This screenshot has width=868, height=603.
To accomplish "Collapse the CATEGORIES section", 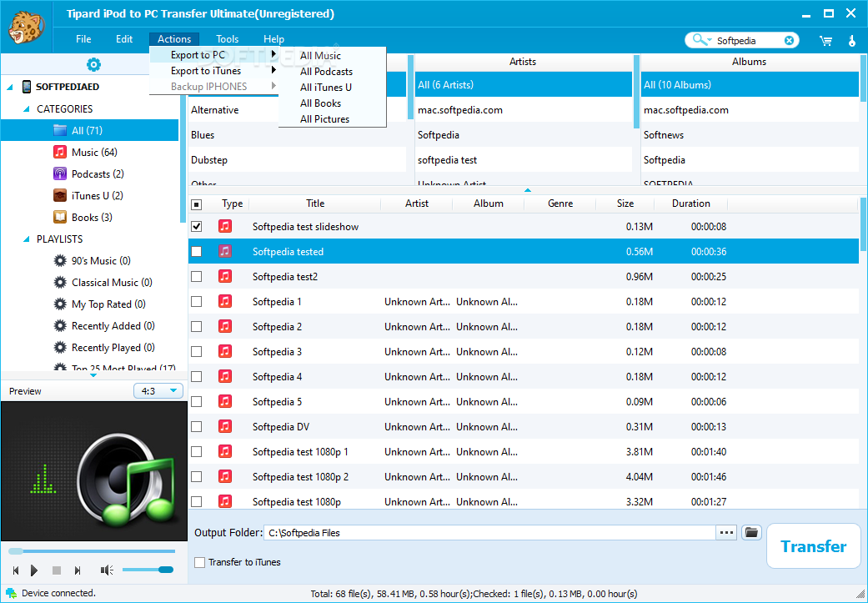I will (26, 109).
